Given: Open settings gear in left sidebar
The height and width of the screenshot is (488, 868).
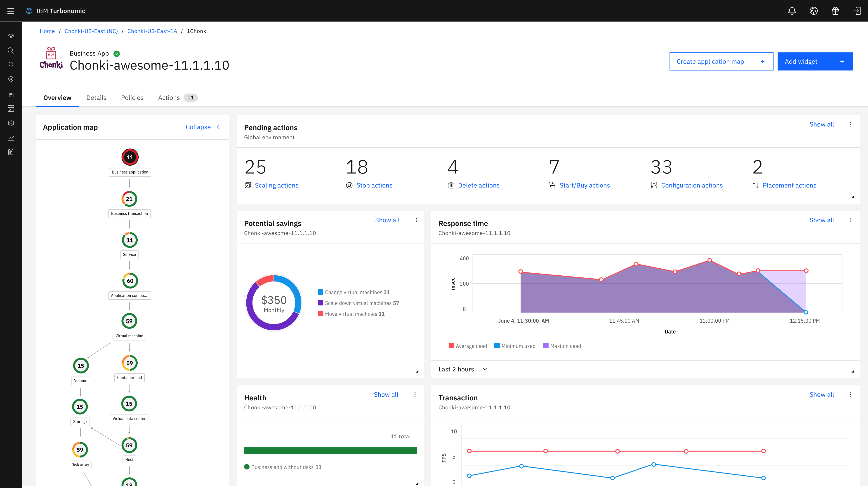Looking at the screenshot, I should tap(11, 123).
